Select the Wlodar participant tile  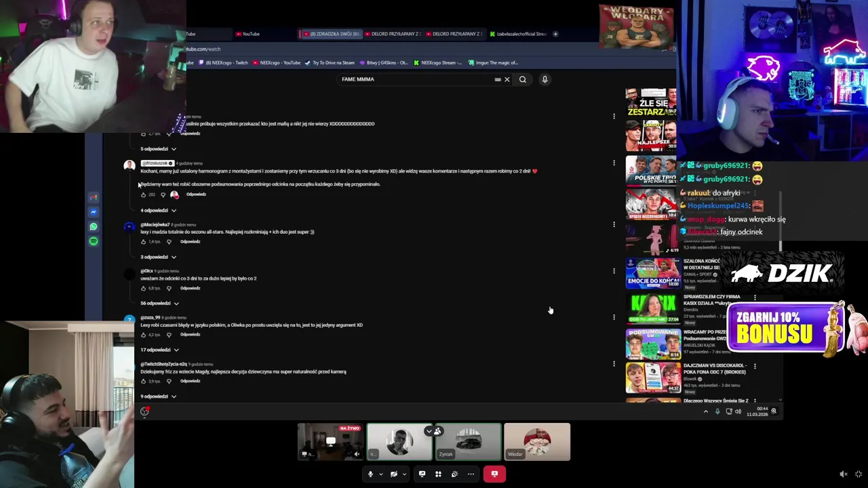point(537,441)
